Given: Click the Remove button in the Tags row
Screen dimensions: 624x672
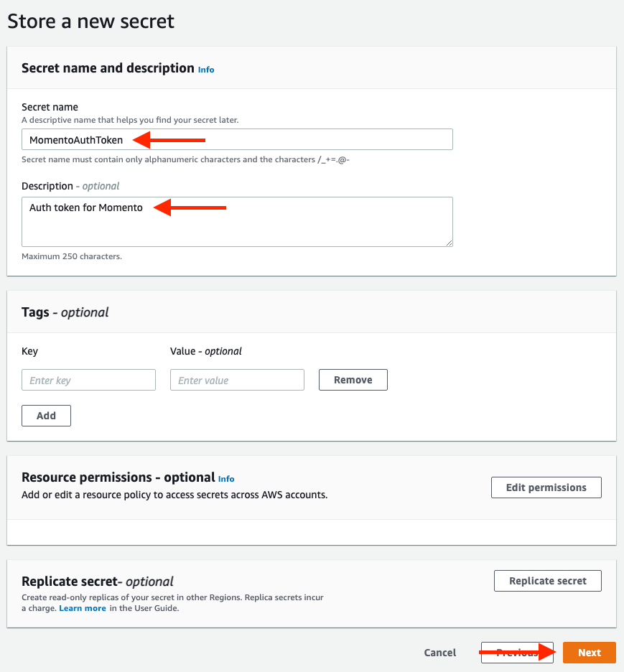Looking at the screenshot, I should click(353, 380).
